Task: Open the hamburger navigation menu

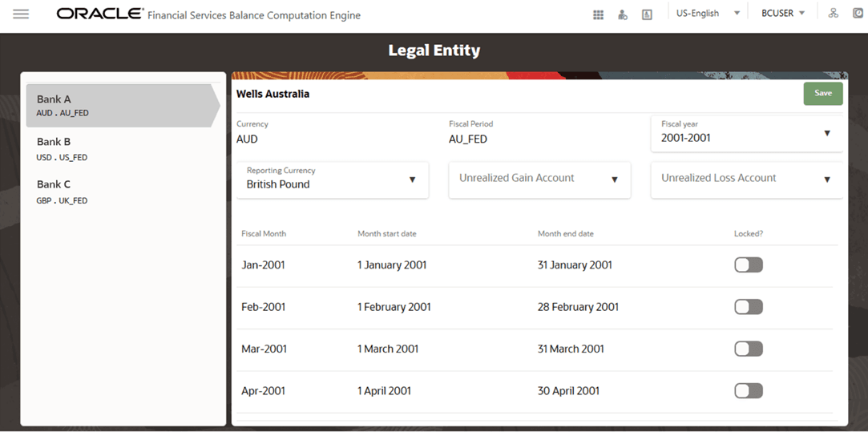Action: [x=21, y=14]
